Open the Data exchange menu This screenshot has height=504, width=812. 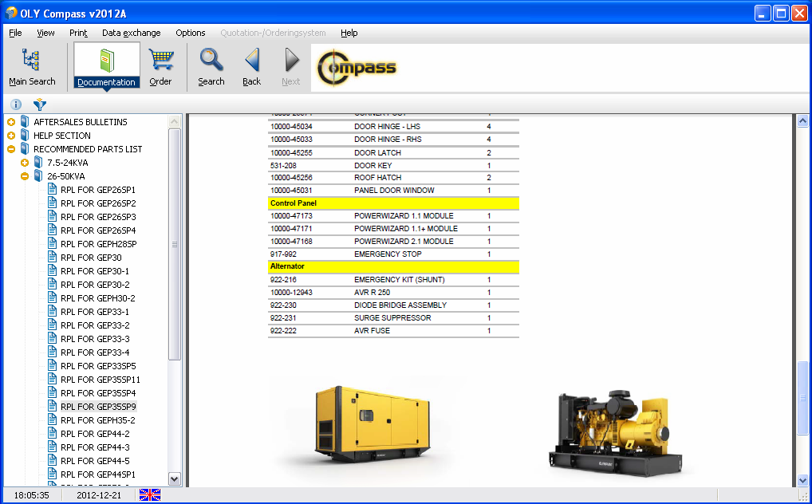(x=131, y=33)
